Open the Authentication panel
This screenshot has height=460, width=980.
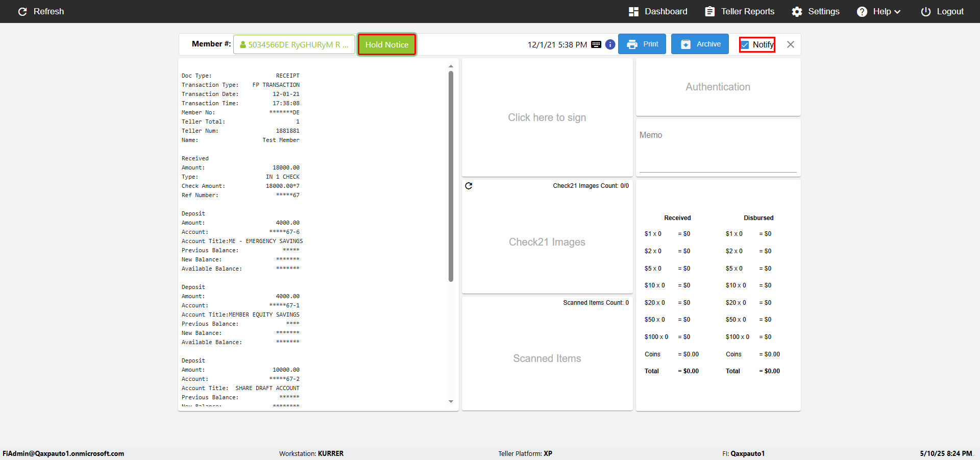[718, 87]
